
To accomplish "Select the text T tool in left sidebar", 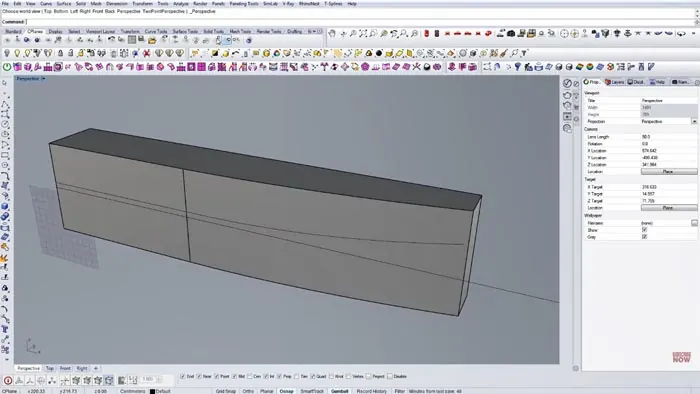I will point(5,329).
